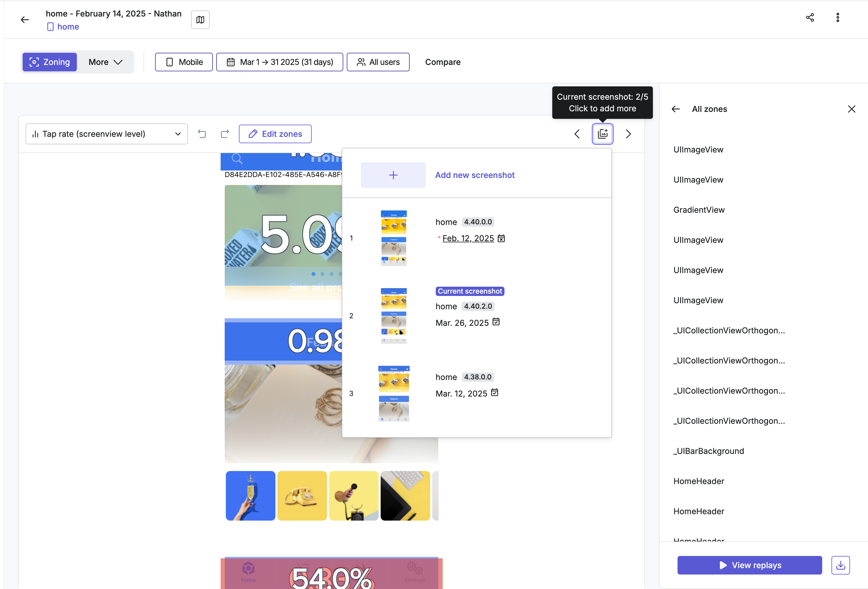Undo the last zoning change

click(x=202, y=134)
